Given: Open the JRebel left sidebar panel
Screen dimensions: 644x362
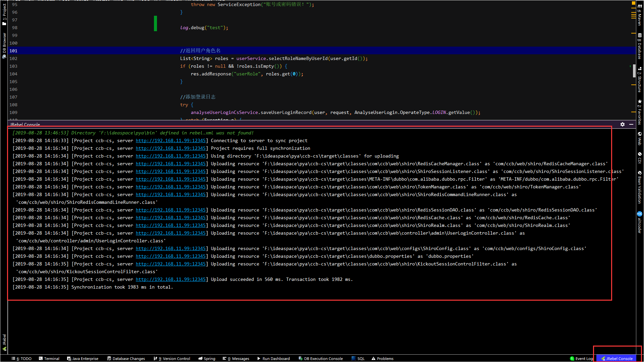Looking at the screenshot, I should 4,343.
